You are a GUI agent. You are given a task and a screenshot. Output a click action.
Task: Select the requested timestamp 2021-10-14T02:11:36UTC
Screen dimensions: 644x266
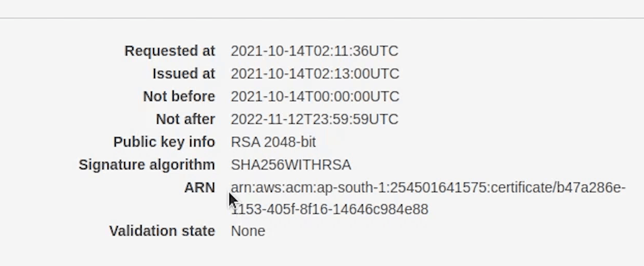(314, 51)
